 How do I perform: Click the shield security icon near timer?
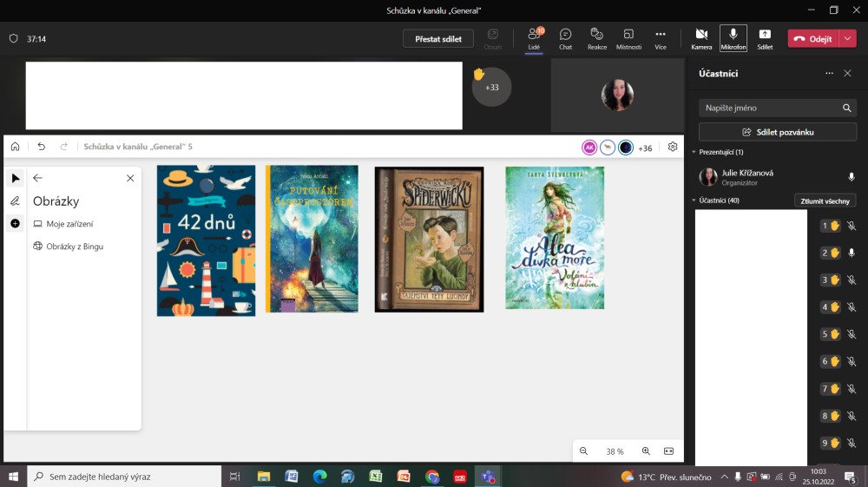(x=13, y=39)
